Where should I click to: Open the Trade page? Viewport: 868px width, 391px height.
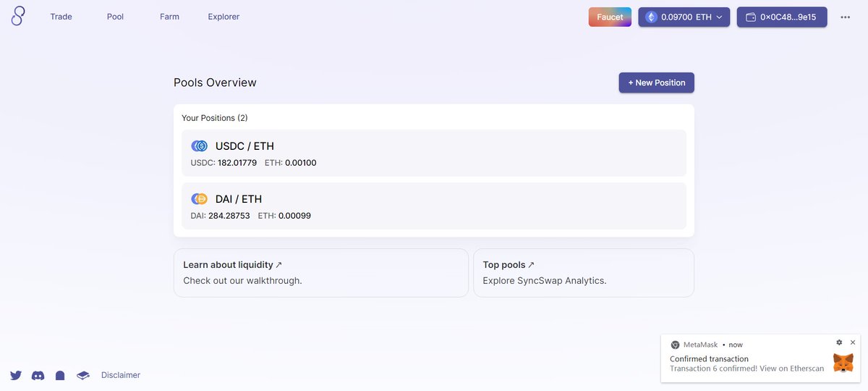[x=61, y=17]
